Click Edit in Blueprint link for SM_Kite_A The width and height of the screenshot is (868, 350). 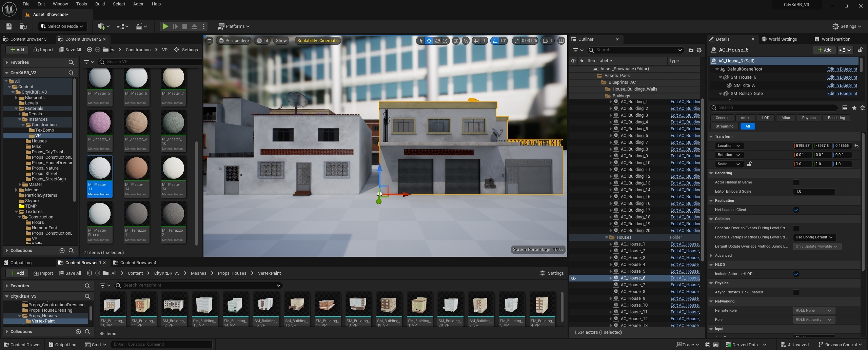(x=842, y=85)
